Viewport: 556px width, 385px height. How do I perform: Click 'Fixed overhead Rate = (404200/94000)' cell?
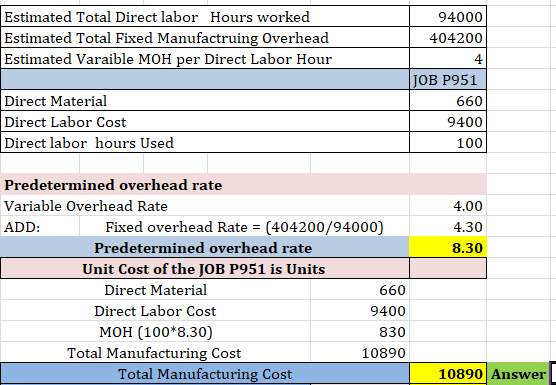(x=244, y=227)
